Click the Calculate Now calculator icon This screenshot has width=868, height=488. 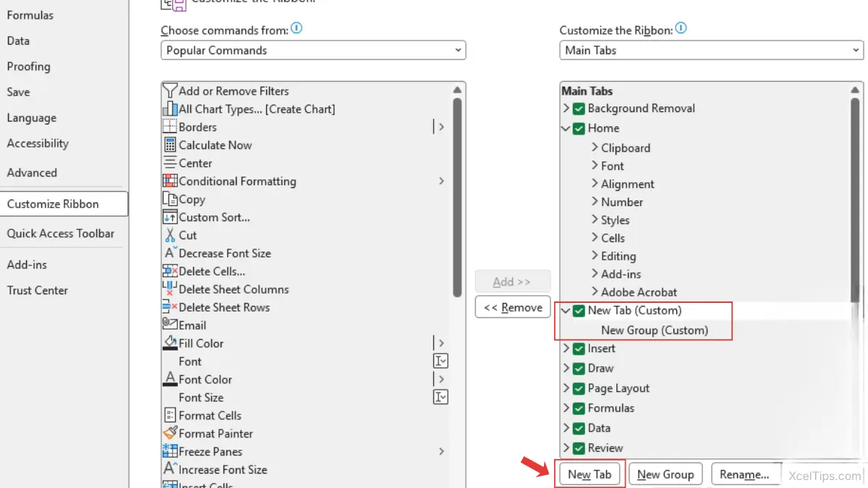tap(170, 145)
